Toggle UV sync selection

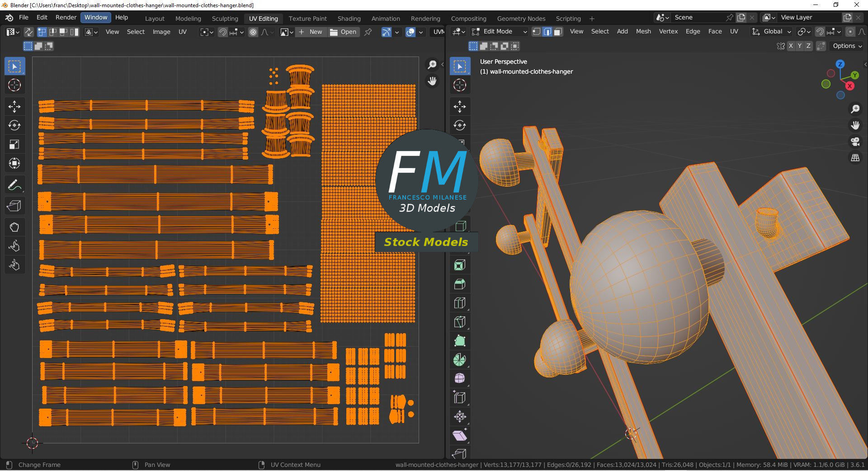point(28,32)
